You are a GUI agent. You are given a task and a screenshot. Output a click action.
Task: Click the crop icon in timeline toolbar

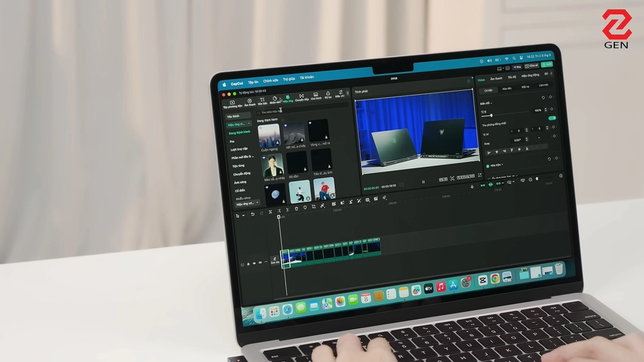tap(314, 207)
